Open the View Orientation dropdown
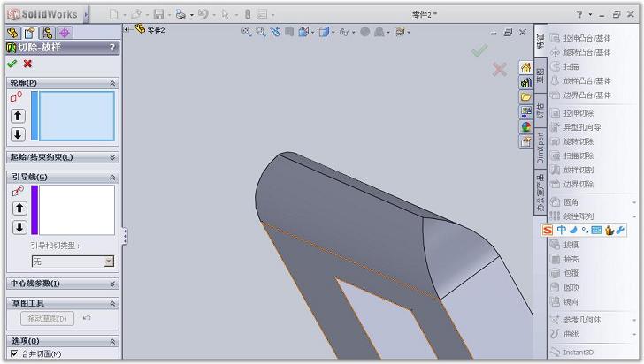The image size is (644, 364). (313, 32)
